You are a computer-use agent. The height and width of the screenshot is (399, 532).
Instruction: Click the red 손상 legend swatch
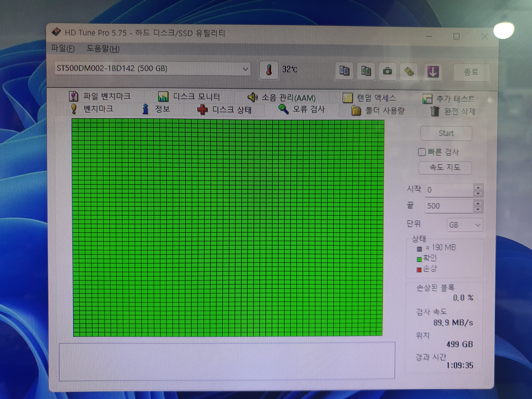[x=419, y=270]
